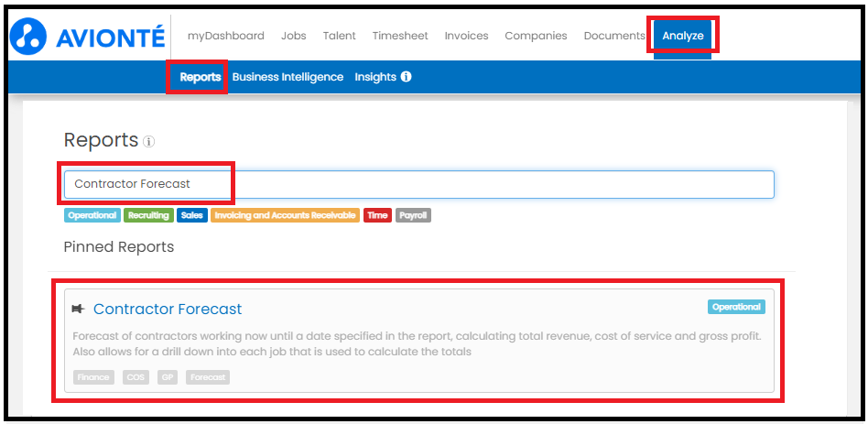Viewport: 868px width, 424px height.
Task: Click the Operational badge on Contractor Forecast
Action: [736, 307]
